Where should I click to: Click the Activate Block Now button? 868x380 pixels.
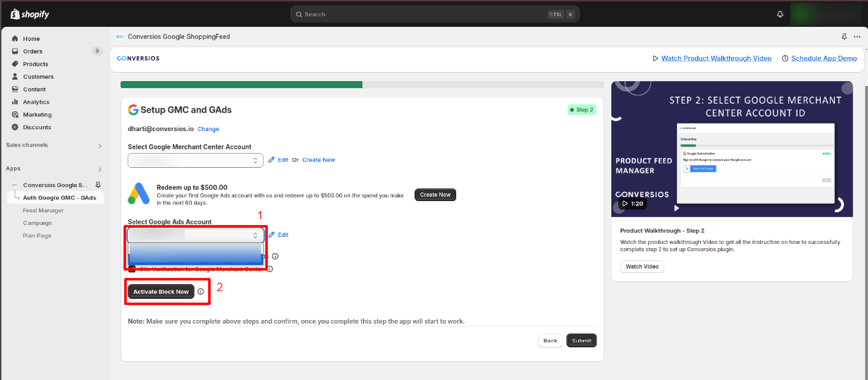161,292
